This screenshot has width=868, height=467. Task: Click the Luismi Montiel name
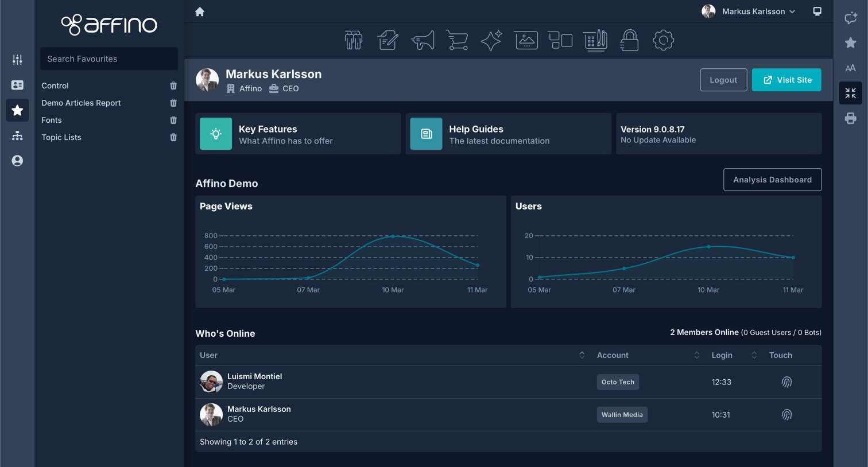pos(254,376)
